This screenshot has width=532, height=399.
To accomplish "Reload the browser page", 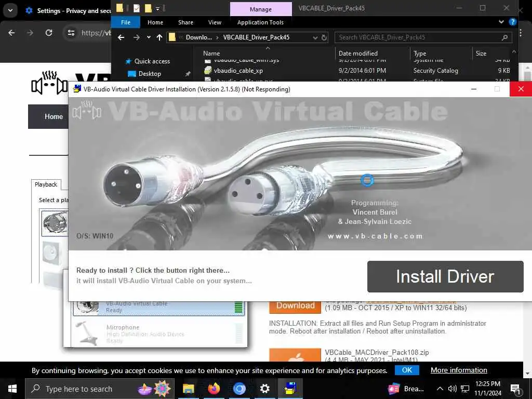I will coord(49,33).
